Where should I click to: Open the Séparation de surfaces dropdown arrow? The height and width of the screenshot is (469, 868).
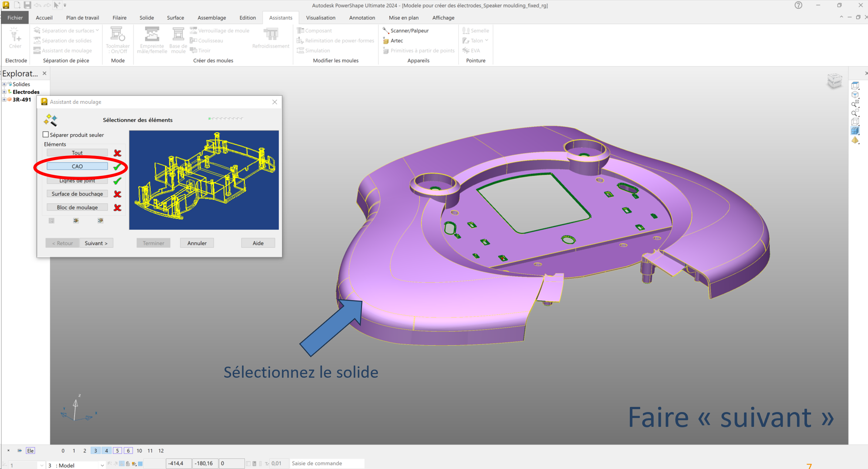click(97, 30)
